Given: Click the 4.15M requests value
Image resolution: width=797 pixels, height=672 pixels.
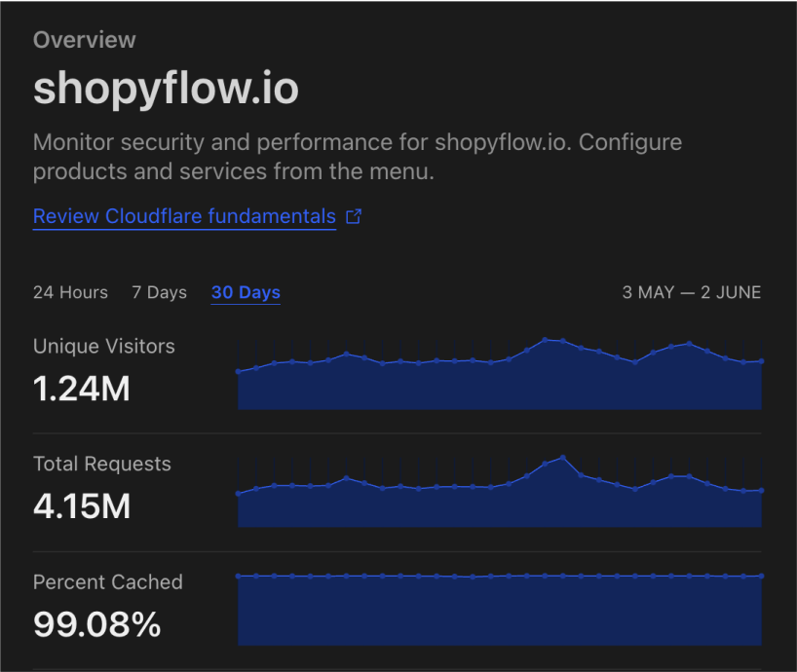Looking at the screenshot, I should [82, 506].
